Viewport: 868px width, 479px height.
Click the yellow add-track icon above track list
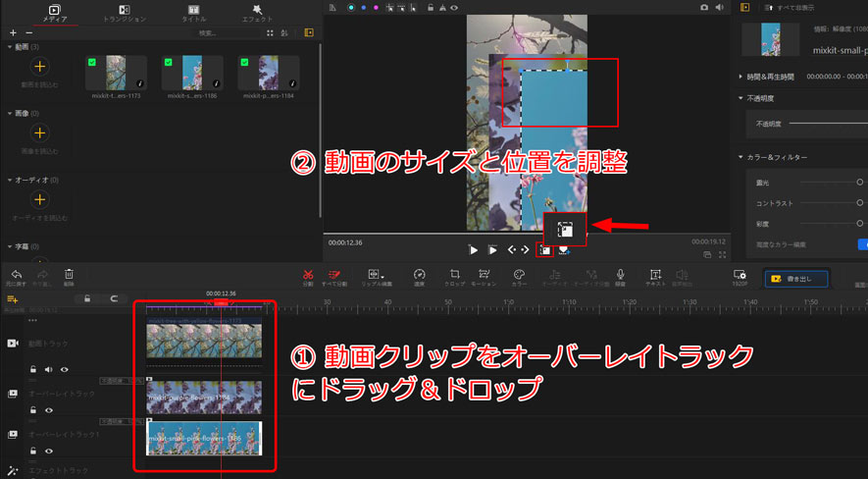[12, 299]
